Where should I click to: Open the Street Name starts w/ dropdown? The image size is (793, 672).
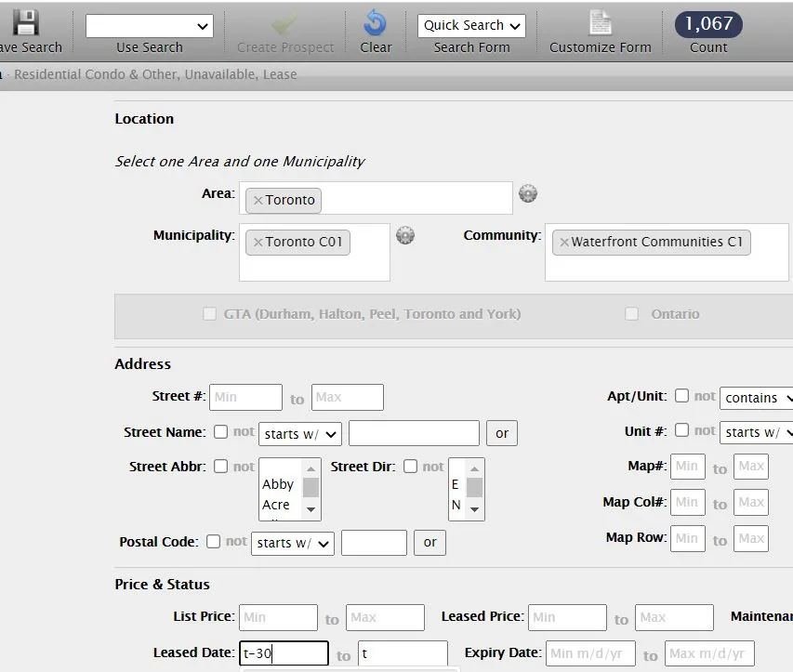click(300, 434)
